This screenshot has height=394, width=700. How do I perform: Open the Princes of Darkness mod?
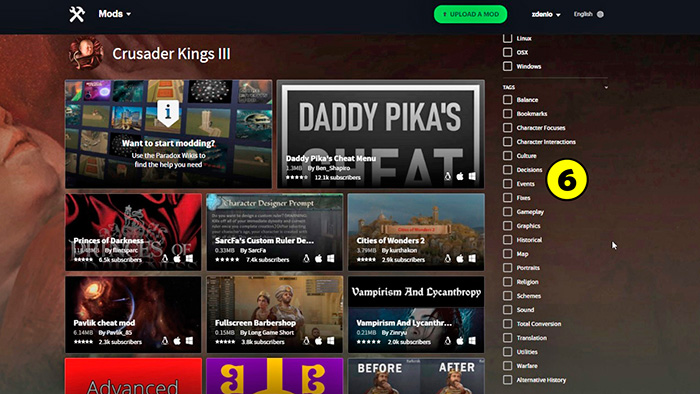point(133,232)
